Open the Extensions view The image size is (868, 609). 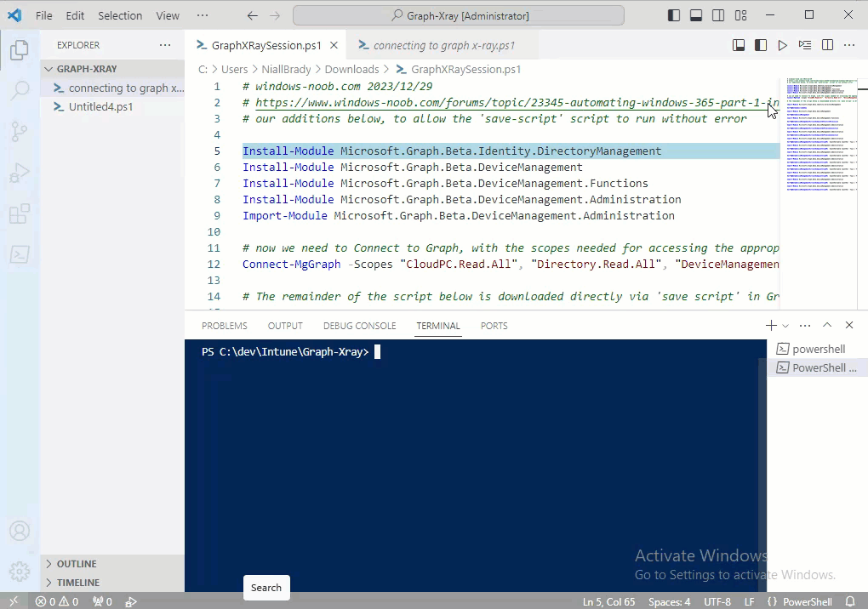(x=20, y=213)
